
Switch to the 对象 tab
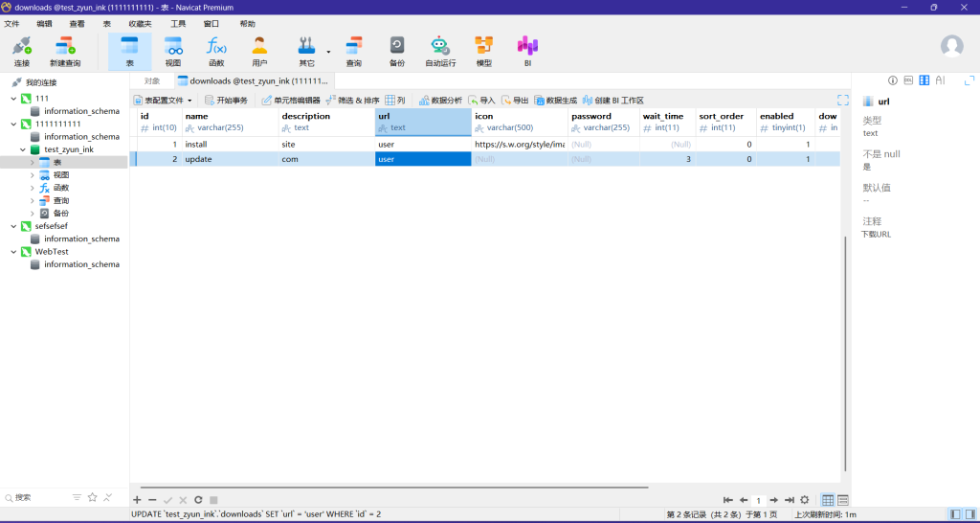click(152, 81)
